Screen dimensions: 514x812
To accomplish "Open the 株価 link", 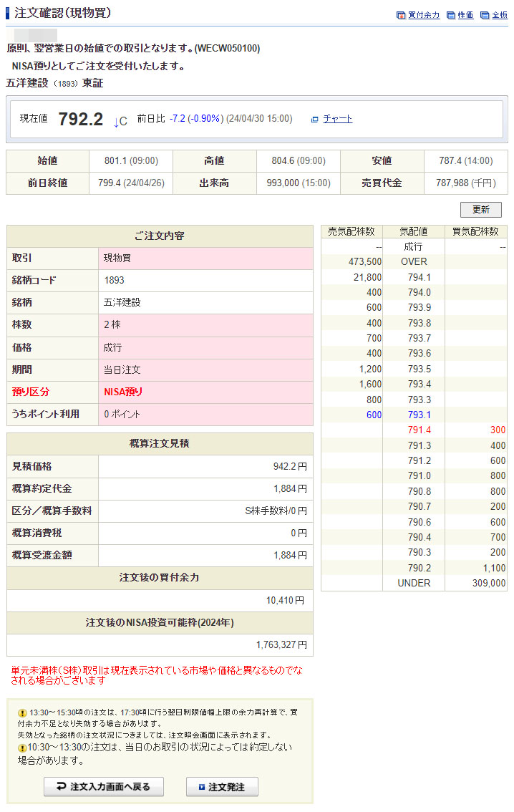I will click(465, 15).
